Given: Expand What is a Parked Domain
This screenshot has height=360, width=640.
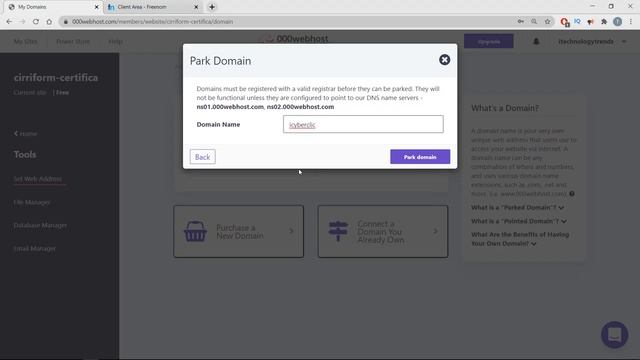Looking at the screenshot, I should [518, 207].
